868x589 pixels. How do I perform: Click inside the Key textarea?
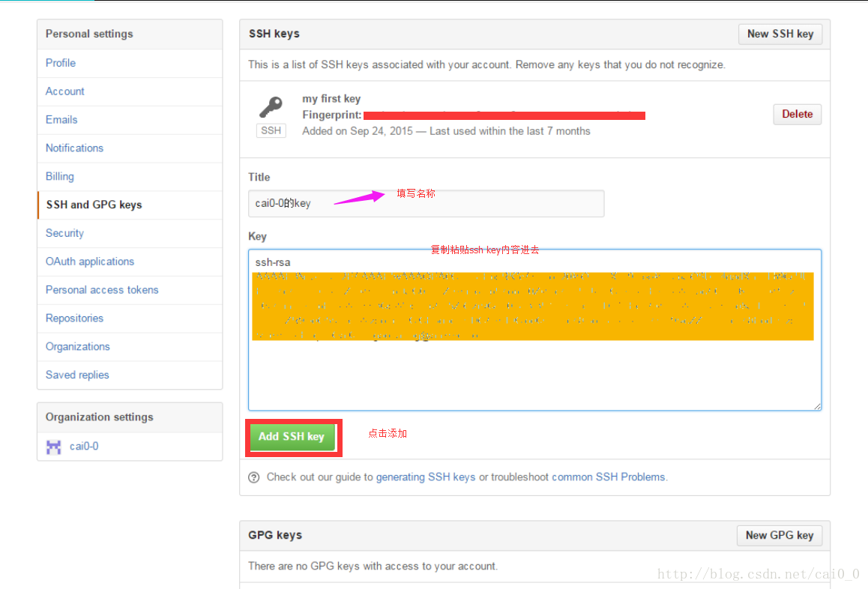tap(534, 330)
